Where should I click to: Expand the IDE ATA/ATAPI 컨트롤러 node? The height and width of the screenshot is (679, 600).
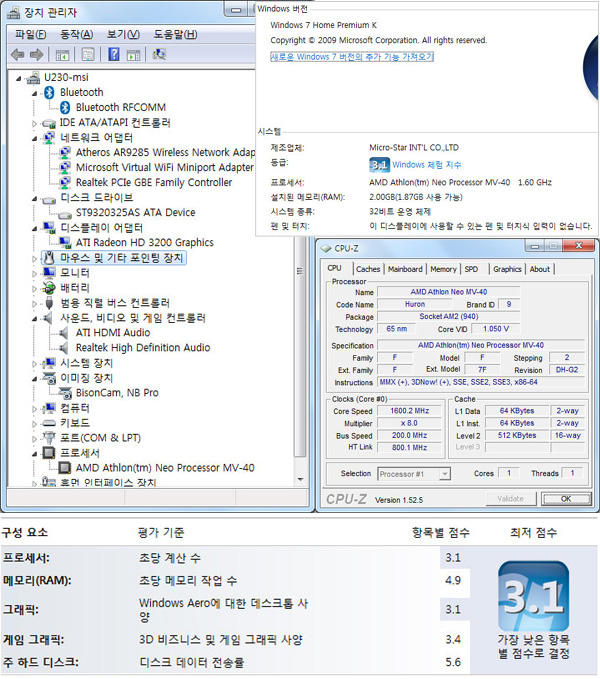(x=35, y=123)
